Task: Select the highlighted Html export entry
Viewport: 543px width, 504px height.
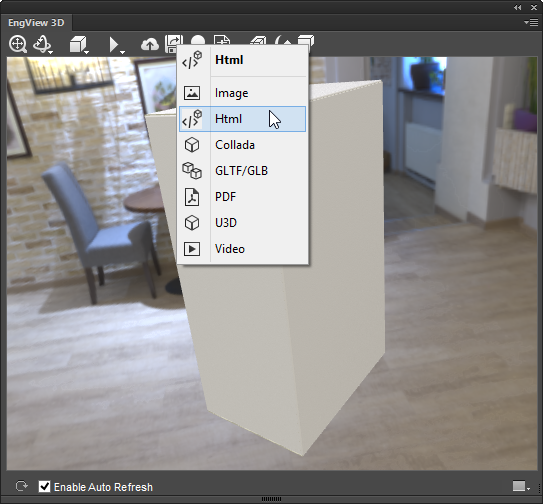Action: pos(242,119)
